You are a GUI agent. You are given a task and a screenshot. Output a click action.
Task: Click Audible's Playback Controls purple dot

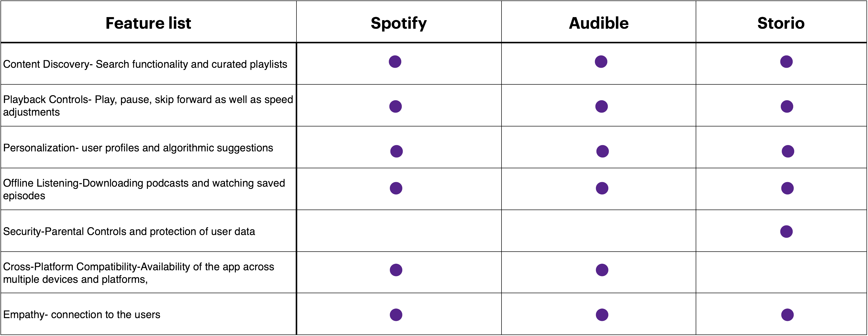click(602, 107)
